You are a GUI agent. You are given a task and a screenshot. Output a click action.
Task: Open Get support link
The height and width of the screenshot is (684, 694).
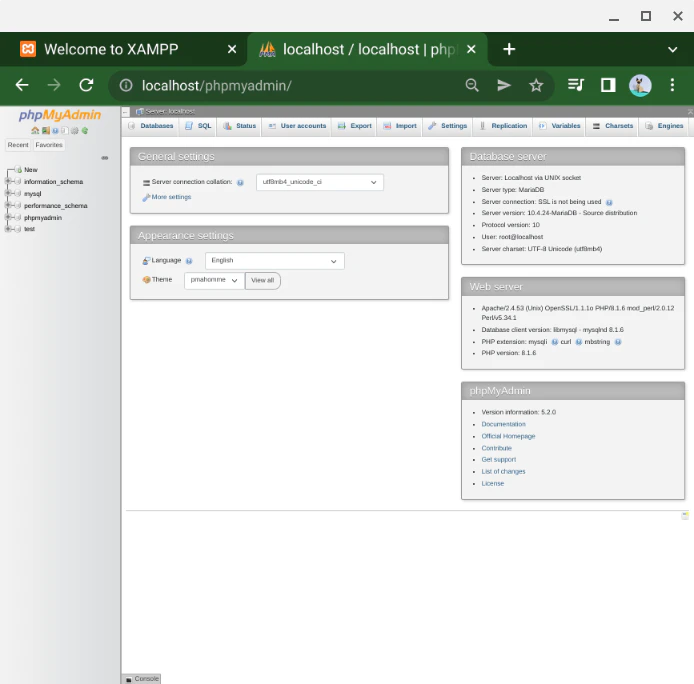[x=498, y=460]
